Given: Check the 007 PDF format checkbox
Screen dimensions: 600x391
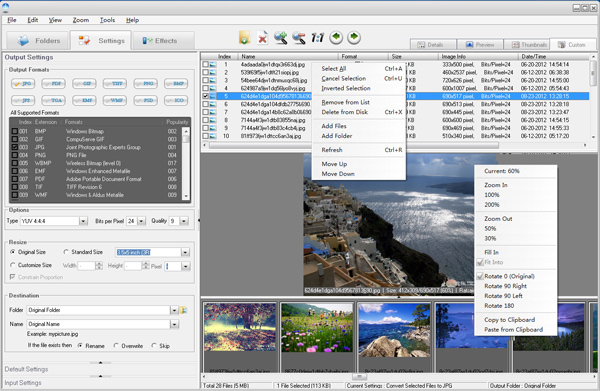Looking at the screenshot, I should [x=15, y=179].
